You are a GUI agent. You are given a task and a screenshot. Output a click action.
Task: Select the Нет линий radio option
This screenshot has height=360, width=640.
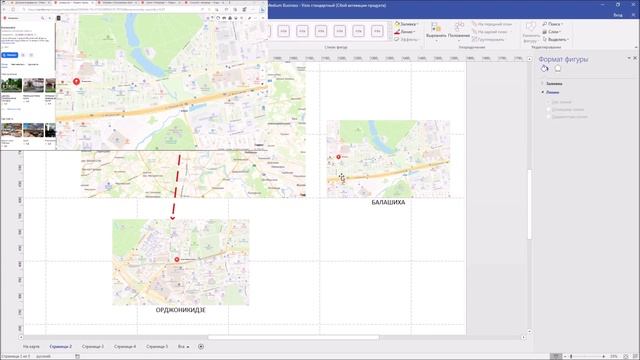[559, 102]
